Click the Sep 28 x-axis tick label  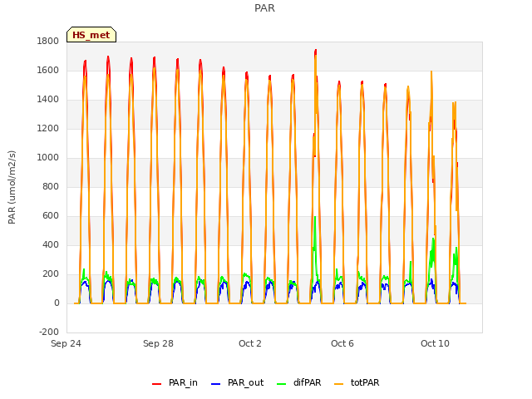coord(158,343)
